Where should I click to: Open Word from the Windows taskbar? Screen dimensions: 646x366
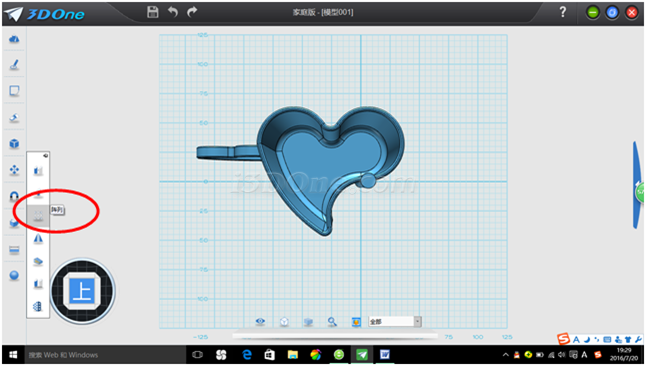pyautogui.click(x=385, y=354)
